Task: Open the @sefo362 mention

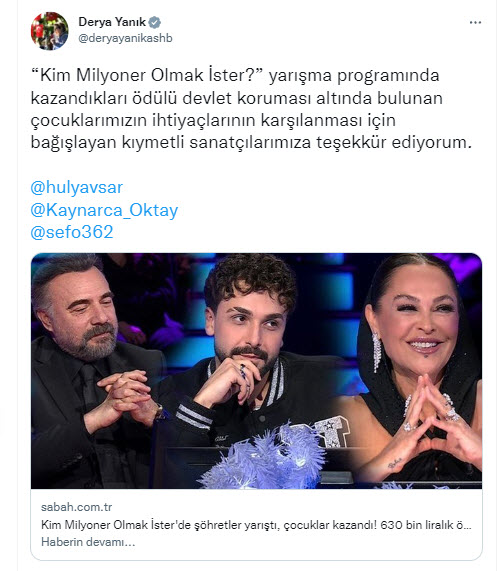Action: pos(72,232)
